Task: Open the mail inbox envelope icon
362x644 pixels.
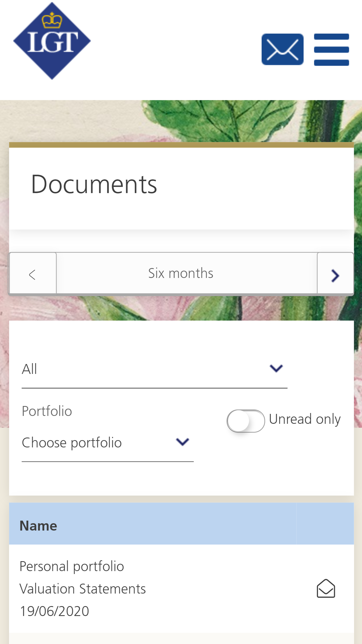Action: pos(282,49)
